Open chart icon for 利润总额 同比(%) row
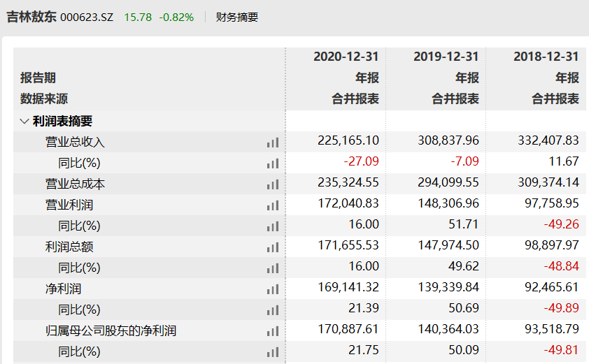 [x=273, y=269]
